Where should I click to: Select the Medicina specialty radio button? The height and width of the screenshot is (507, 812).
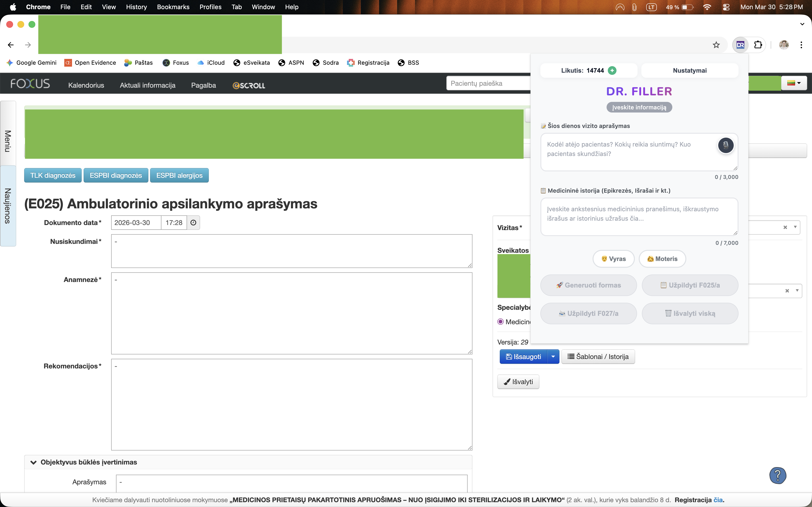500,322
